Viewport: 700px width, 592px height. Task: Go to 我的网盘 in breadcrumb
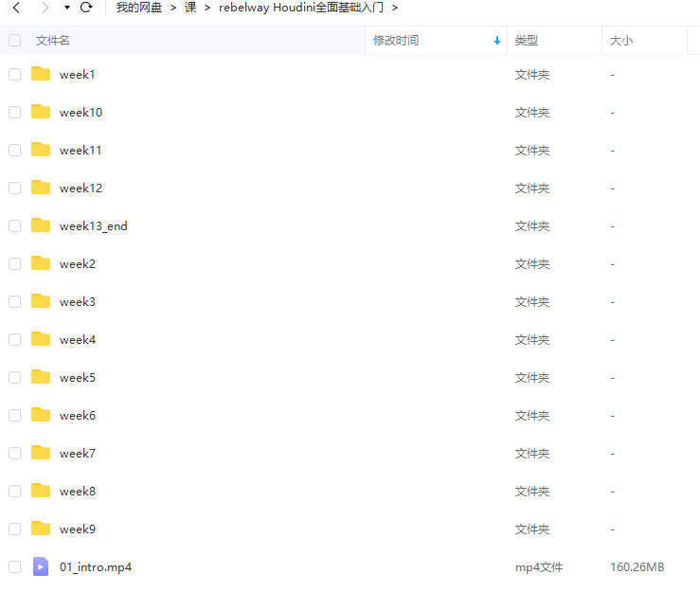(x=139, y=8)
